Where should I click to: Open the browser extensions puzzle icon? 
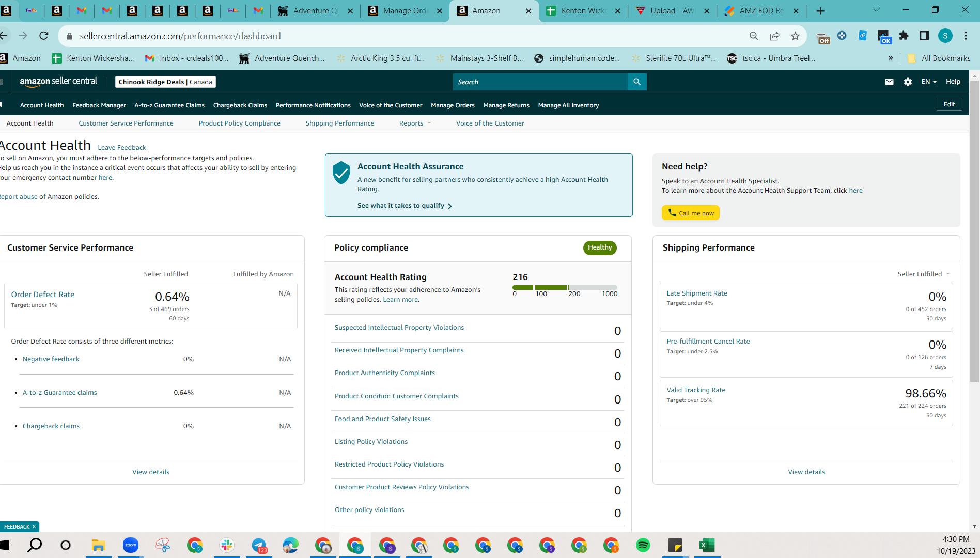[x=904, y=36]
